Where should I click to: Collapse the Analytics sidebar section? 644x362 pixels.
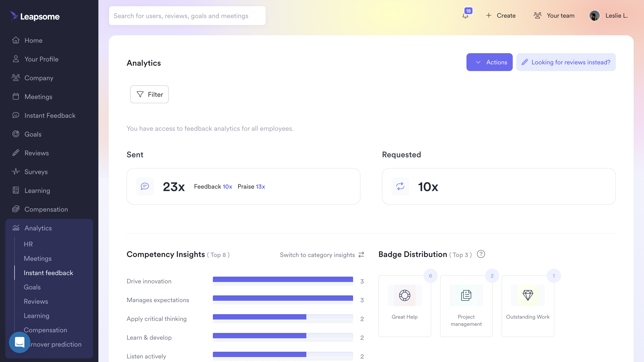[38, 228]
